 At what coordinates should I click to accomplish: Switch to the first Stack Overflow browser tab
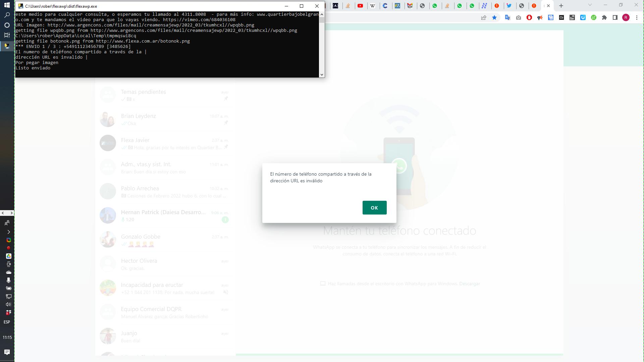click(x=348, y=6)
